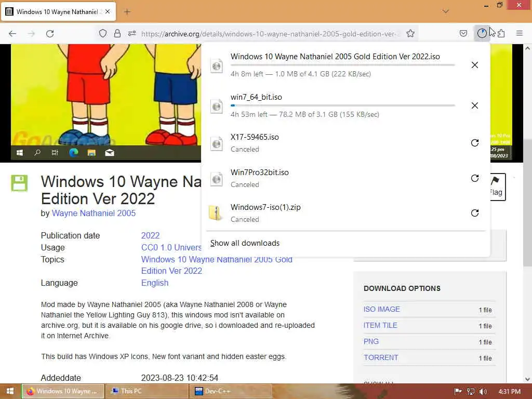The image size is (532, 399).
Task: Click the site padlock security icon
Action: coord(117,33)
